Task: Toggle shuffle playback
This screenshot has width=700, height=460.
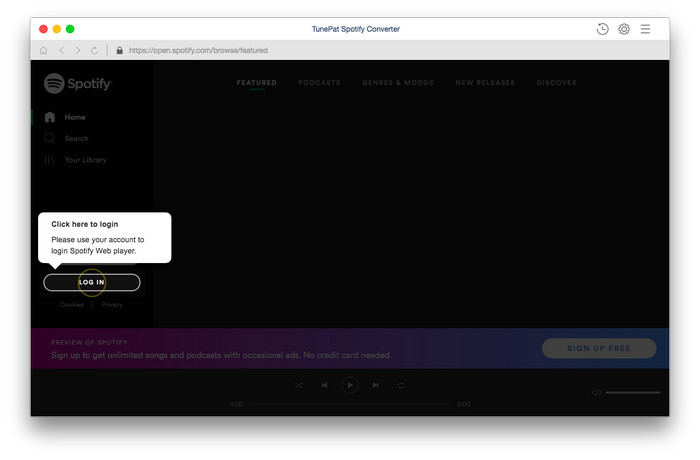Action: click(299, 385)
